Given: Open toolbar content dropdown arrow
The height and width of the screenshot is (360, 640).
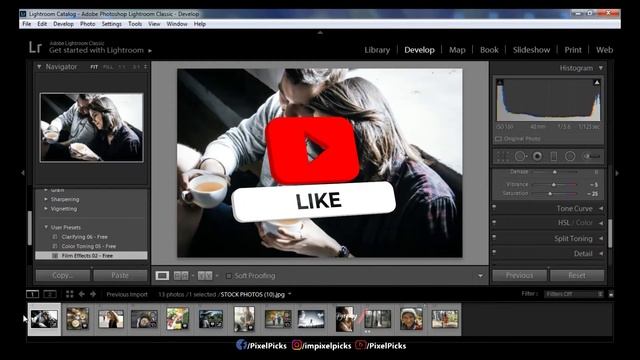Looking at the screenshot, I should pos(480,276).
